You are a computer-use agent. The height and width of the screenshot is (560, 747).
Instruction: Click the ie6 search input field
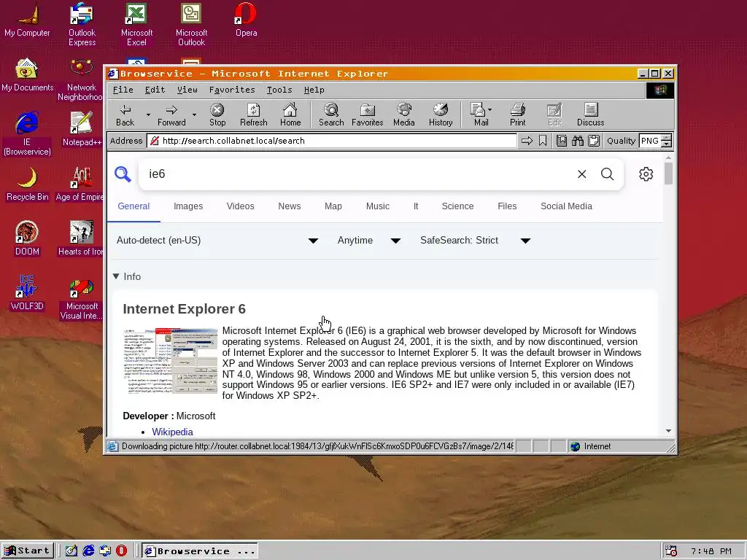[x=357, y=174]
